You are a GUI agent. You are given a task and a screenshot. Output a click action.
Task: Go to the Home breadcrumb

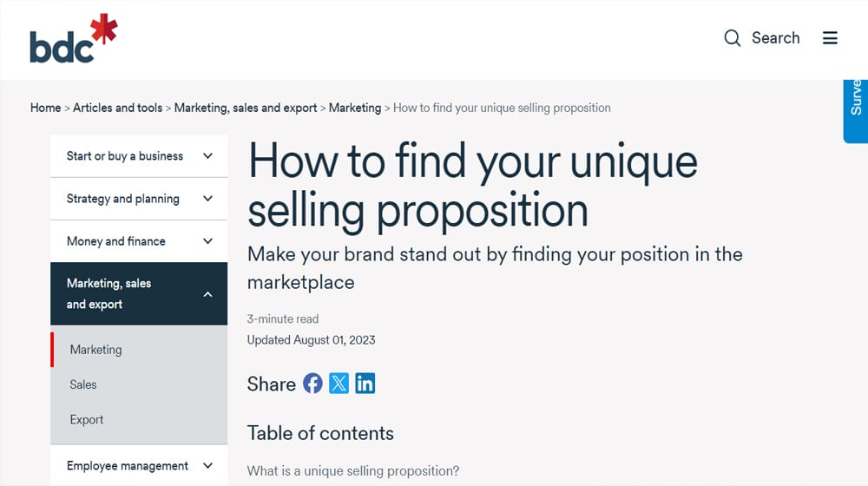pyautogui.click(x=45, y=108)
